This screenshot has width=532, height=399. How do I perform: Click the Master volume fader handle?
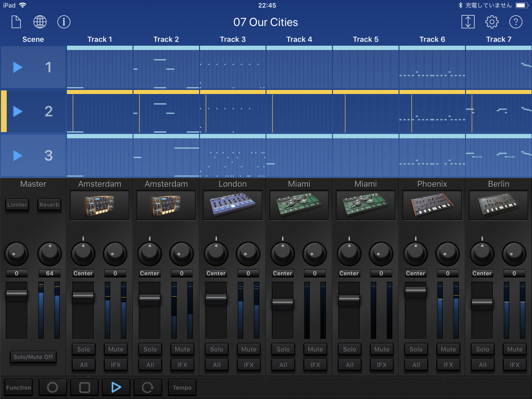pos(17,293)
